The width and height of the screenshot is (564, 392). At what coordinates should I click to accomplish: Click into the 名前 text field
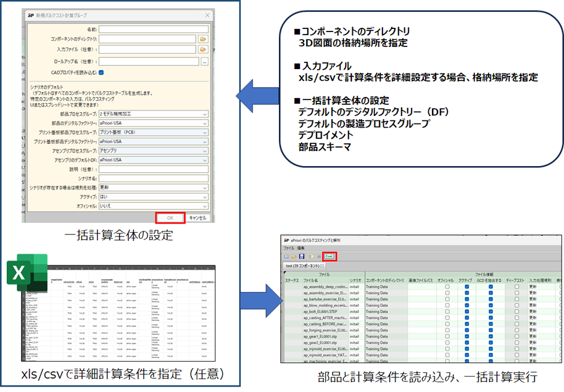(153, 28)
